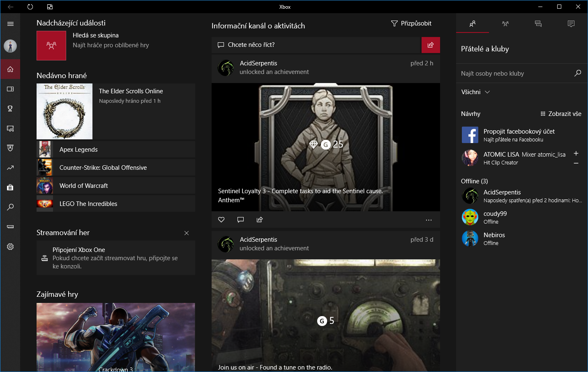Open the Achievements trophy icon in sidebar

(10, 109)
